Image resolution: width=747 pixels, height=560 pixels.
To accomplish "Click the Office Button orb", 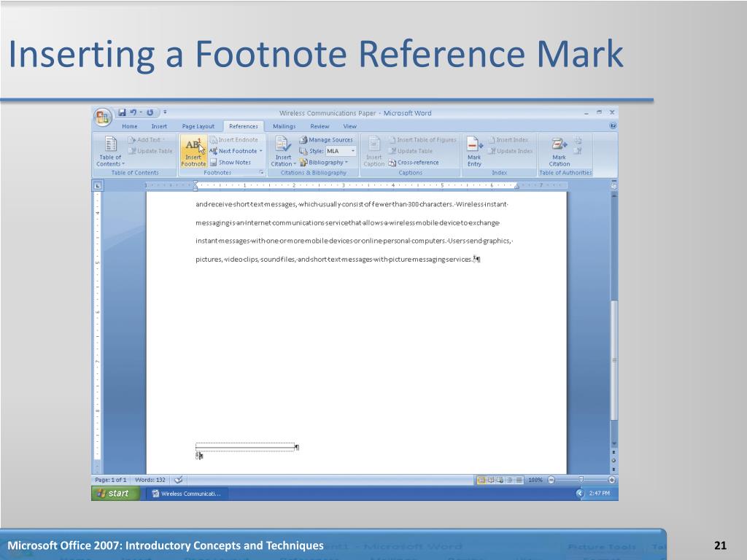I will pos(102,117).
